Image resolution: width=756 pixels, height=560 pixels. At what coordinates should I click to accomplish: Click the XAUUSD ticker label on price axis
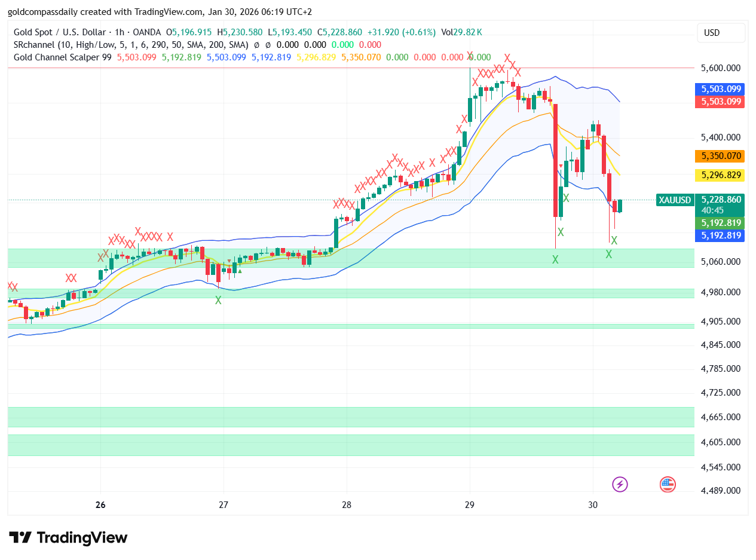[675, 200]
